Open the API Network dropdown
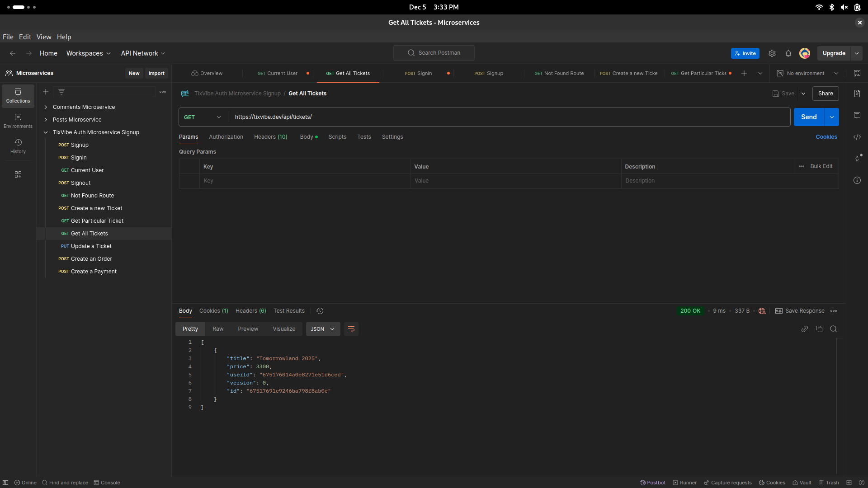This screenshot has height=488, width=868. tap(143, 53)
